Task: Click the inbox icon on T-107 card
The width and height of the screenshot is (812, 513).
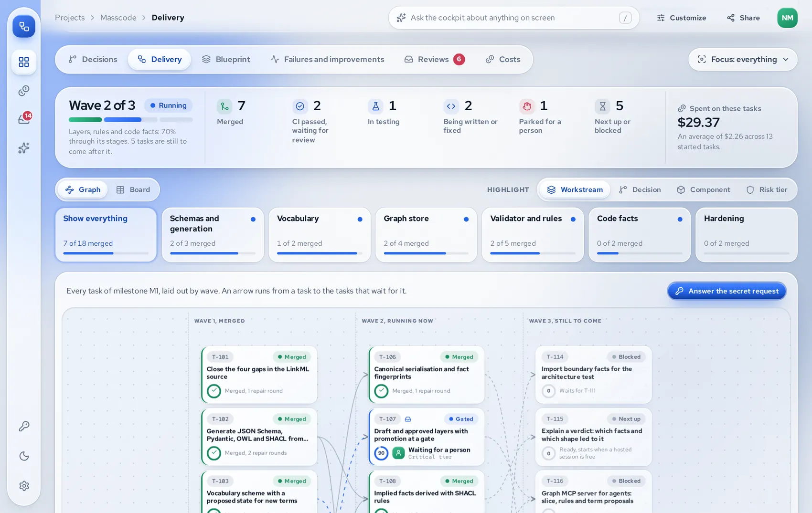Action: point(408,419)
